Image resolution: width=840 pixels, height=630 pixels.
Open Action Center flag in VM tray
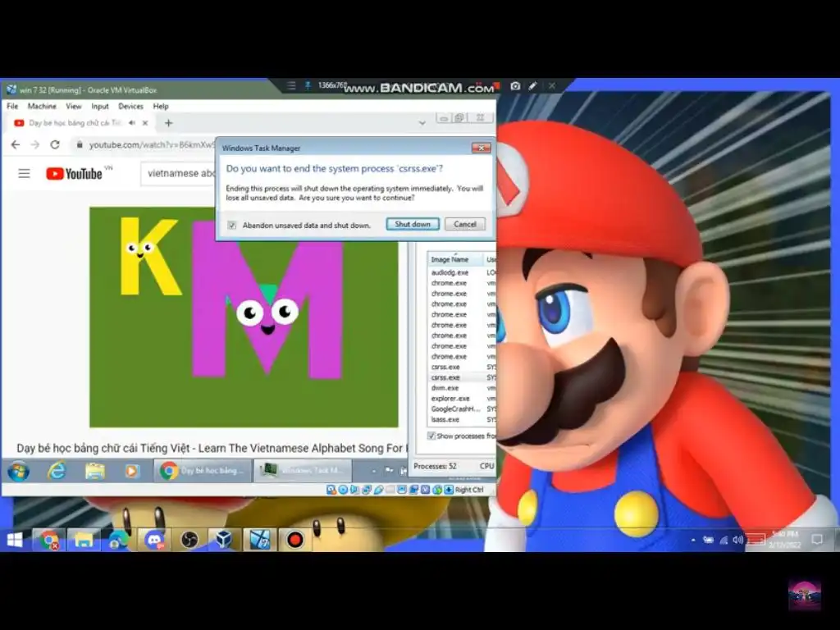[389, 470]
